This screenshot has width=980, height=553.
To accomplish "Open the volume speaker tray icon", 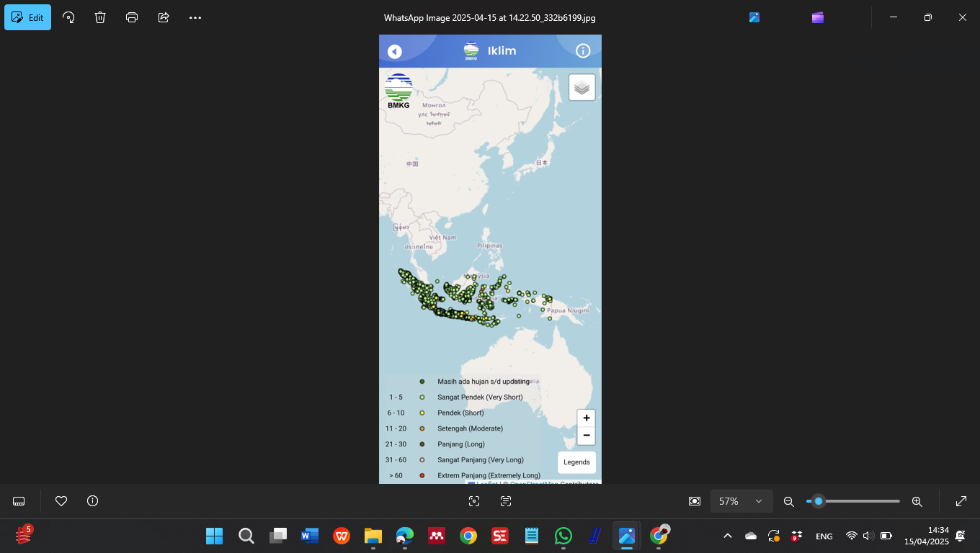I will (868, 536).
